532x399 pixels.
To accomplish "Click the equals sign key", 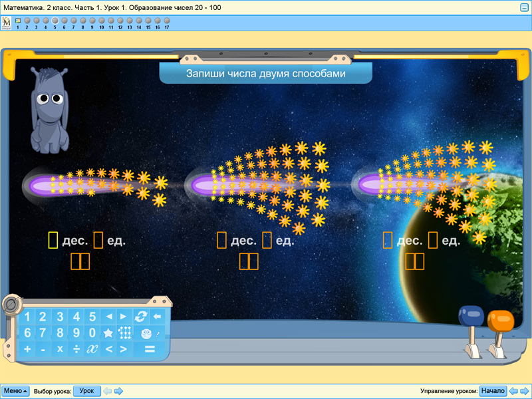I will (149, 349).
